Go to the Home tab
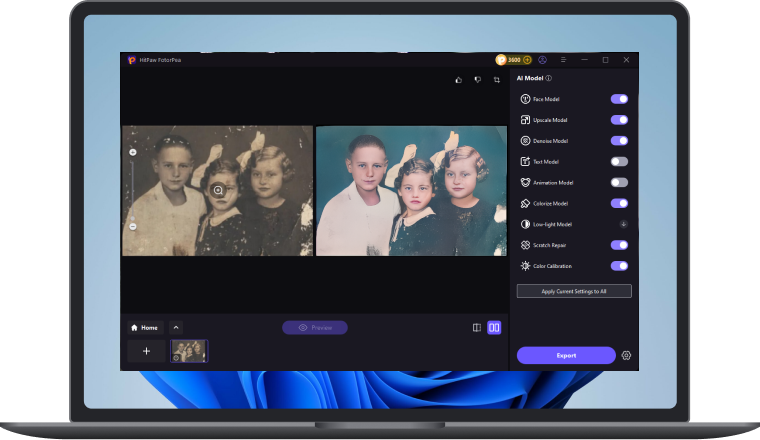Screen dimensions: 760x440 click(144, 327)
